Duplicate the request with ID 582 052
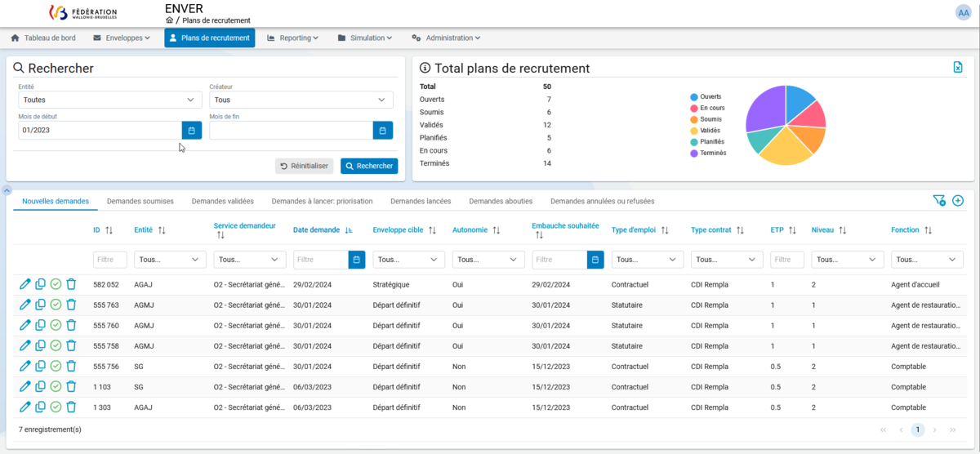 [x=40, y=284]
